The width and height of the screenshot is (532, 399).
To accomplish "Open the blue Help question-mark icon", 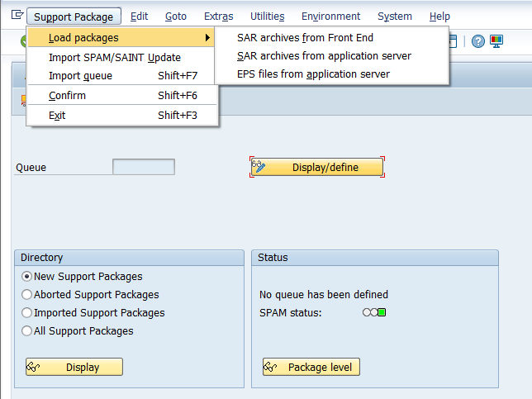I will click(x=478, y=41).
